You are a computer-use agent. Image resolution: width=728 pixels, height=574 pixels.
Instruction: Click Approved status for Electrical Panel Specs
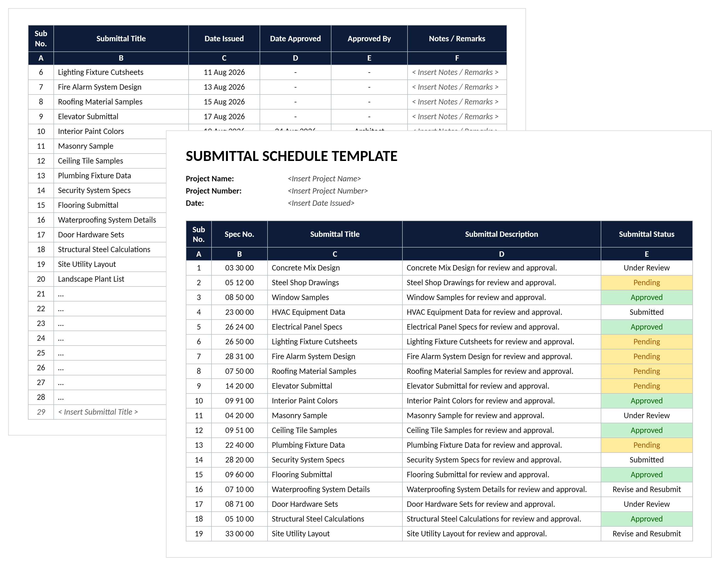point(646,327)
